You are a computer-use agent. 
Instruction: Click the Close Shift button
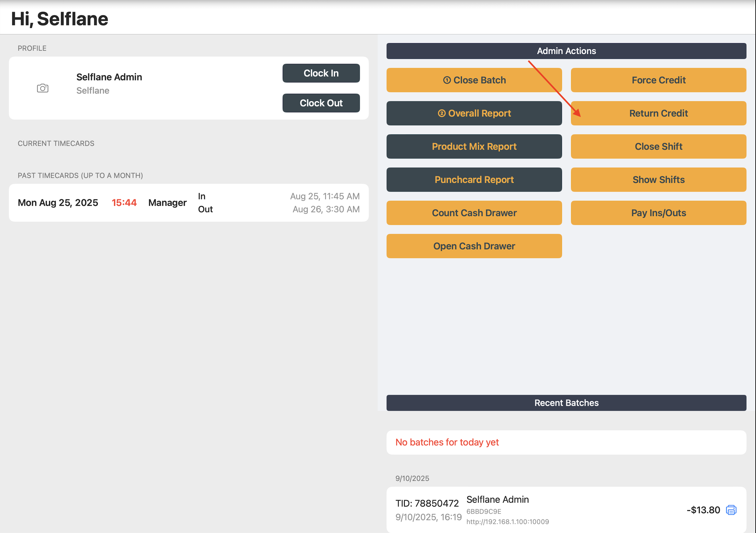pos(658,147)
